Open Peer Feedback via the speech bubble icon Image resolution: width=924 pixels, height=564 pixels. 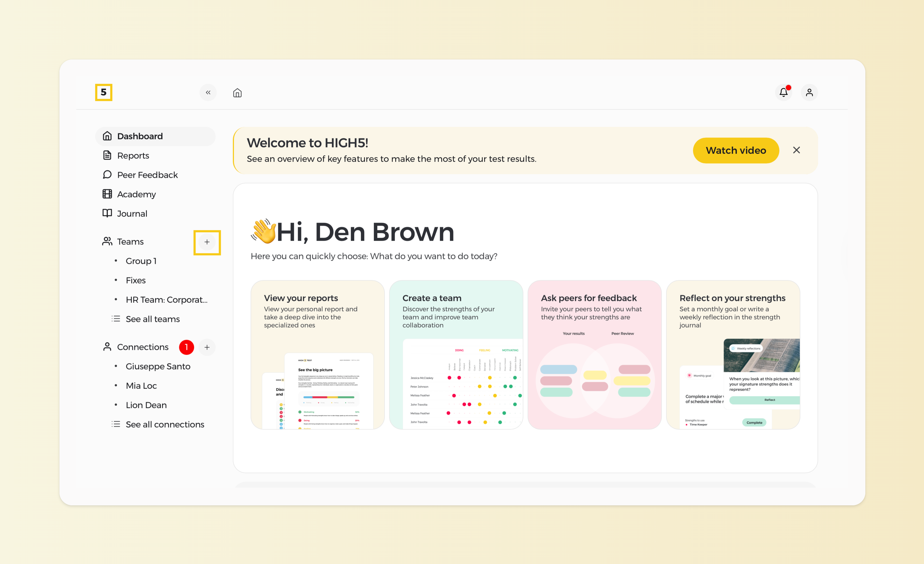click(x=108, y=175)
